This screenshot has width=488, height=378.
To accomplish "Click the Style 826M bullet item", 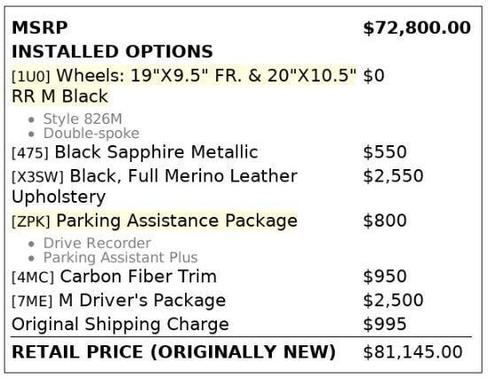I will (x=83, y=119).
